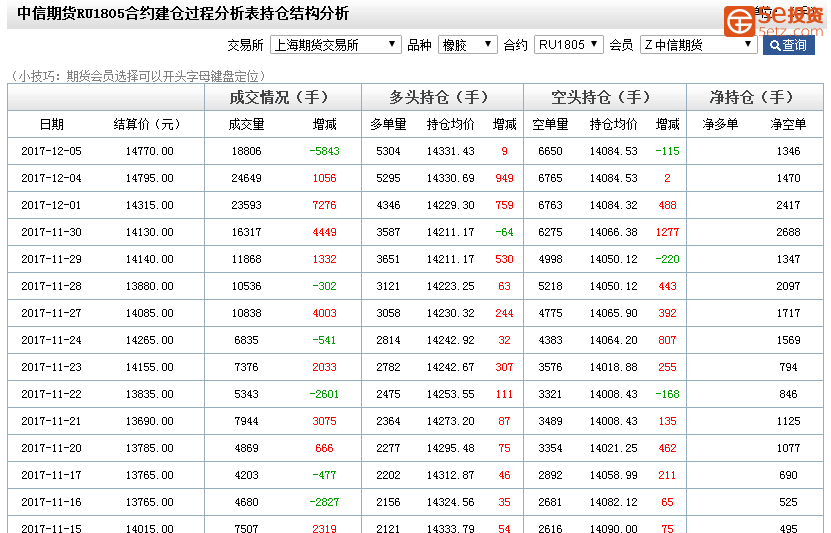The image size is (831, 533).
Task: Click the 净持仓(手) group header
Action: point(753,97)
